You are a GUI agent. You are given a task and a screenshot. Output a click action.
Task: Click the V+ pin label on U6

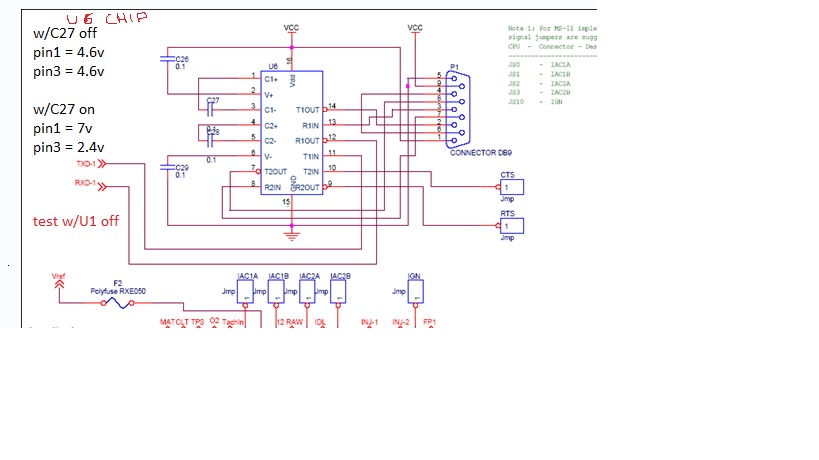[x=268, y=95]
